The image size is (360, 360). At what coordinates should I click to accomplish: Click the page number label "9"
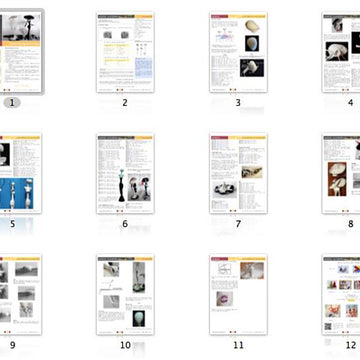pyautogui.click(x=12, y=345)
